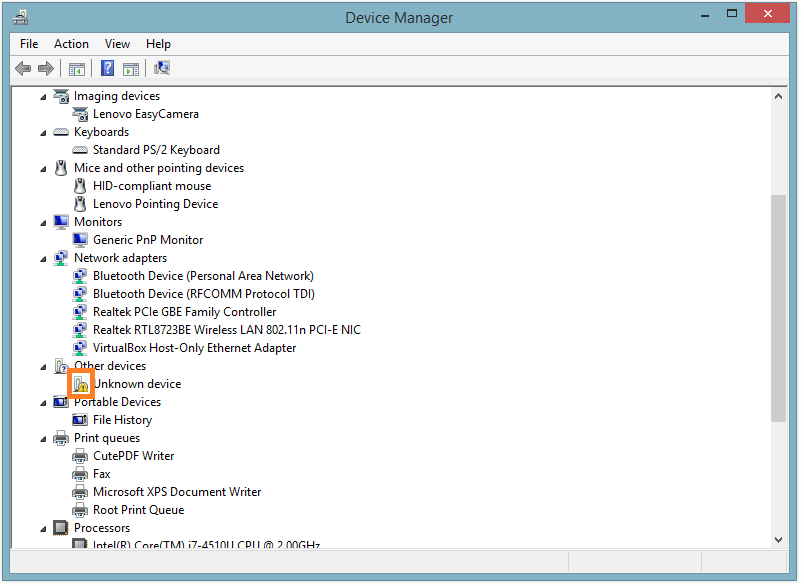Viewport: 804px width, 586px height.
Task: Collapse the Mice and other pointing devices node
Action: tap(44, 169)
